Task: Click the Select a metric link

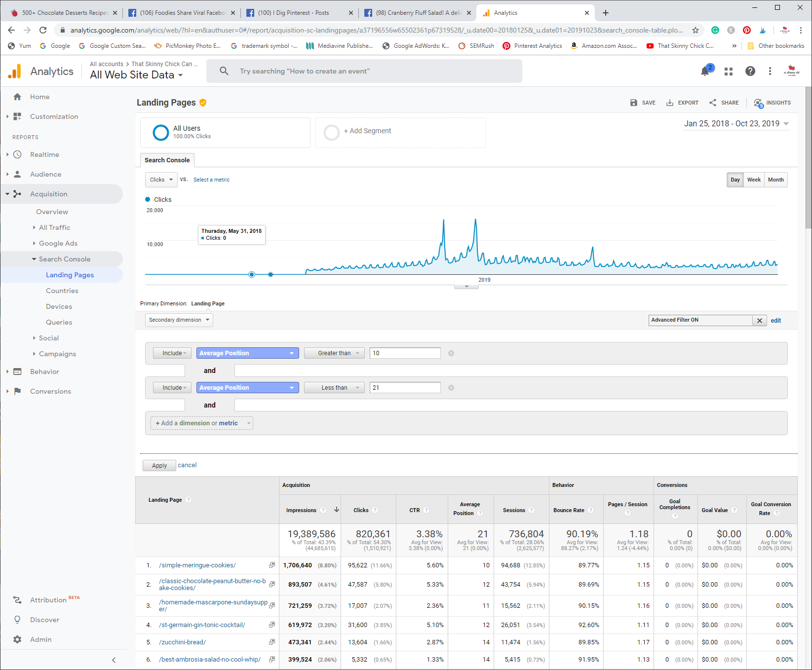Action: 211,180
